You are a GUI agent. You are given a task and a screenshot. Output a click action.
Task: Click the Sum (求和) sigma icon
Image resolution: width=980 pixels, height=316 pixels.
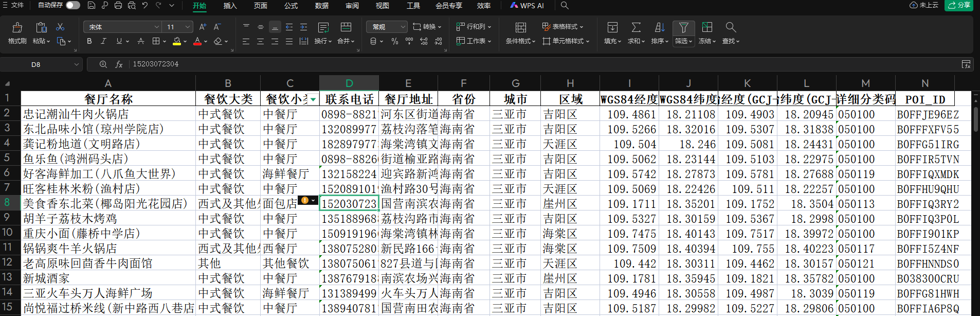[636, 28]
